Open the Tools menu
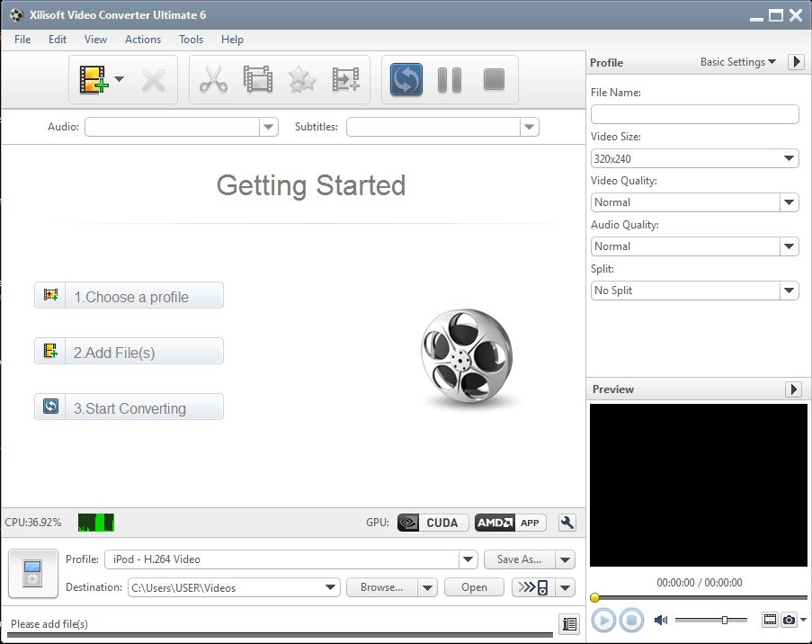This screenshot has height=644, width=812. coord(190,40)
